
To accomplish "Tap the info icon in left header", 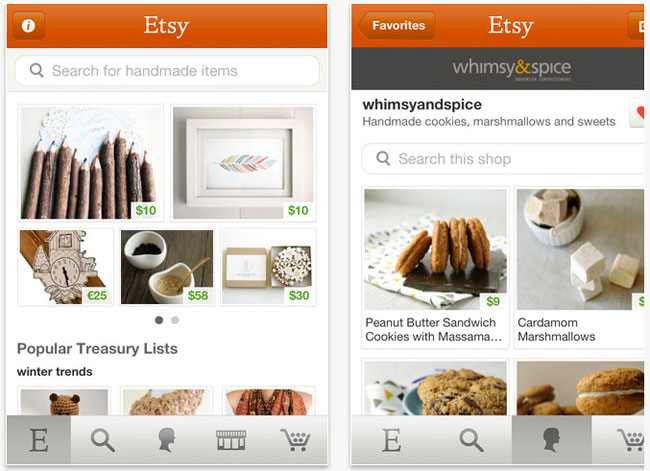I will coord(29,26).
